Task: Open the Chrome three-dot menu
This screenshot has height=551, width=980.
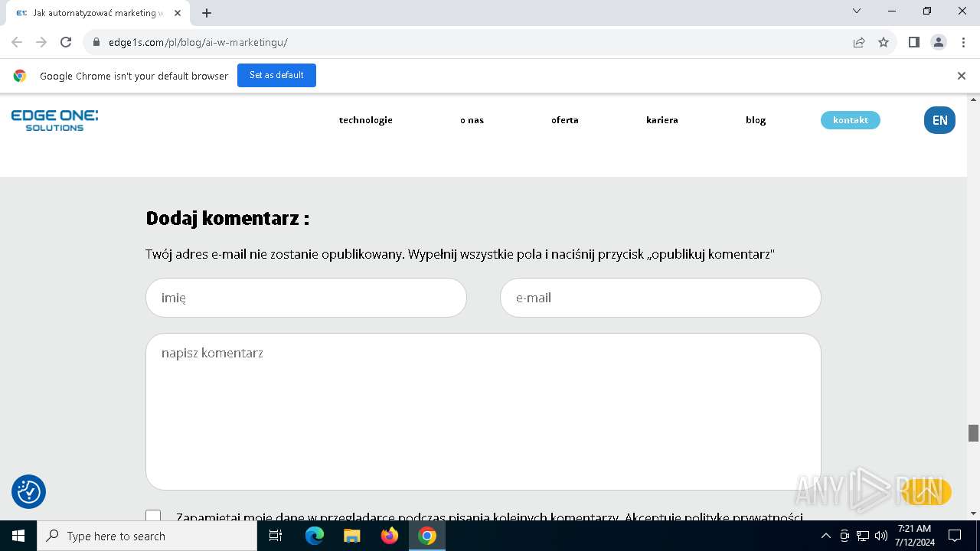Action: [x=962, y=42]
